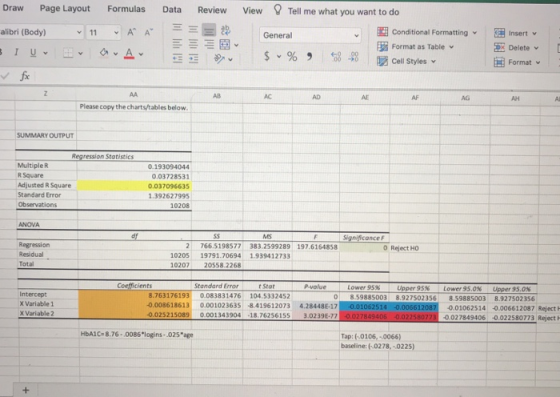Select F value 197.6164858 cell

(x=316, y=247)
